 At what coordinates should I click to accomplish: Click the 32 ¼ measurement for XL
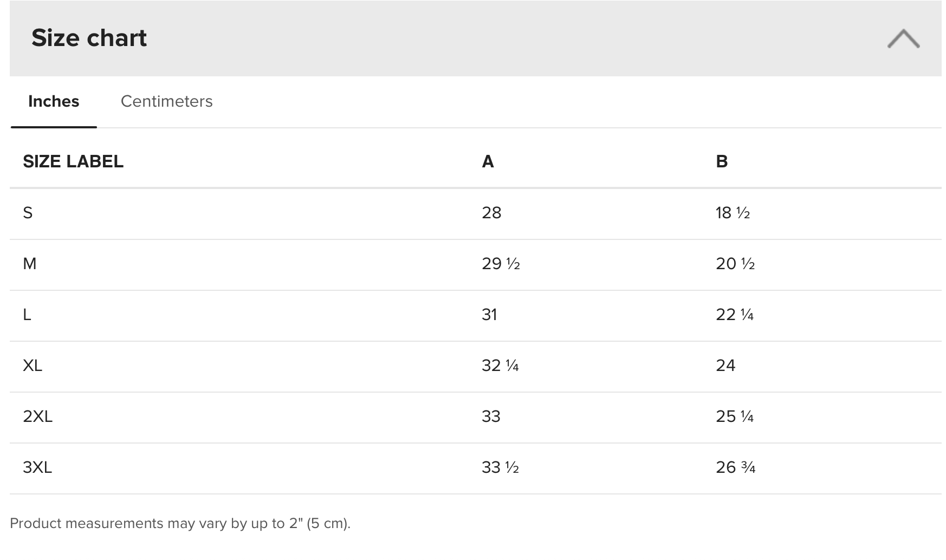tap(500, 366)
